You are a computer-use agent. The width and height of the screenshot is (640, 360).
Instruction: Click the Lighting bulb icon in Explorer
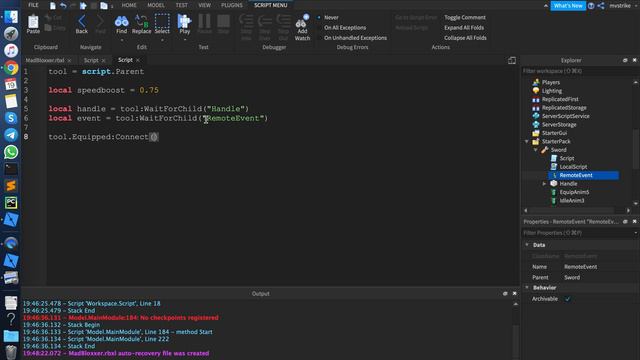pyautogui.click(x=536, y=91)
